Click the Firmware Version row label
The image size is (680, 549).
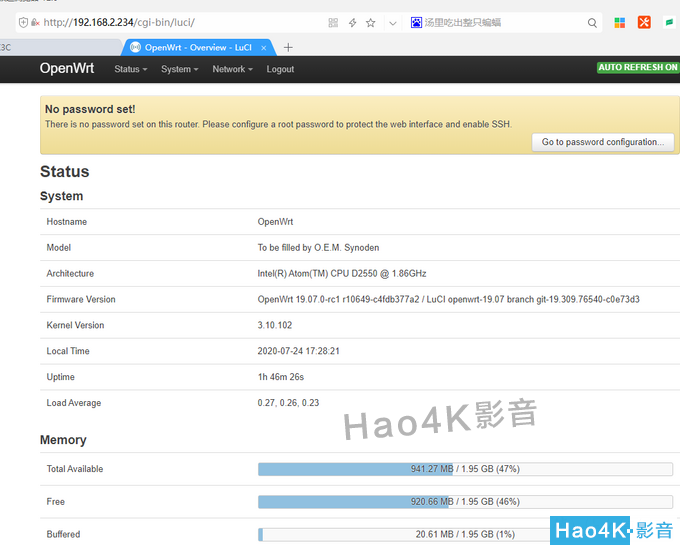[x=81, y=299]
